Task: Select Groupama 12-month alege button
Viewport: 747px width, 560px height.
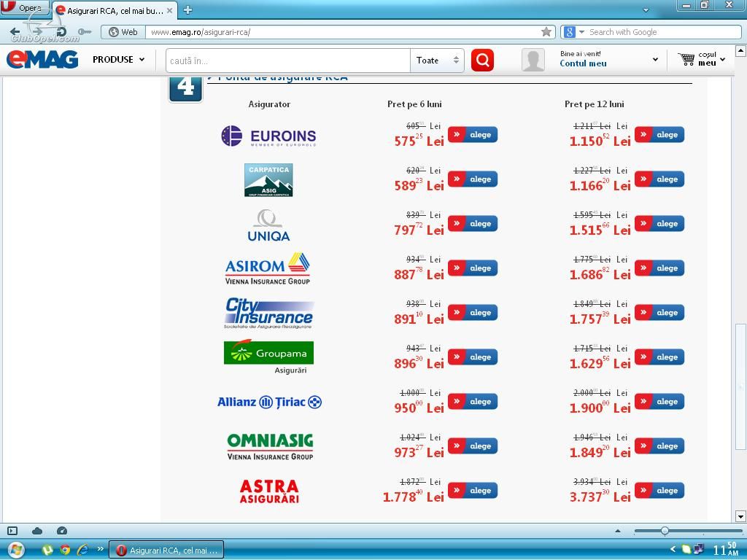Action: [x=659, y=357]
